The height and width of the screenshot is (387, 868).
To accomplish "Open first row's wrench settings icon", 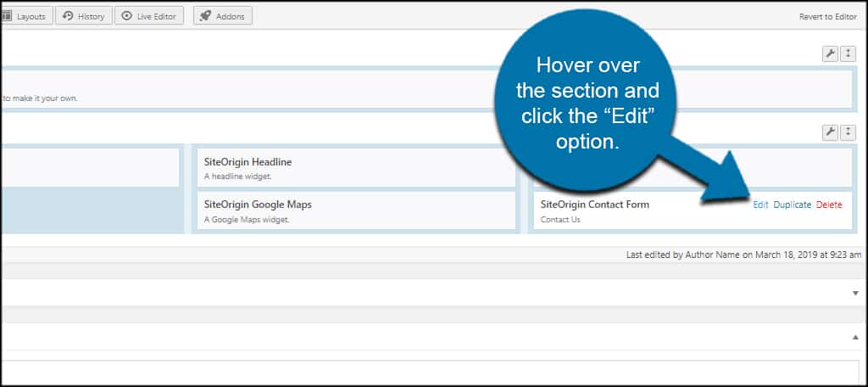I will coord(830,53).
